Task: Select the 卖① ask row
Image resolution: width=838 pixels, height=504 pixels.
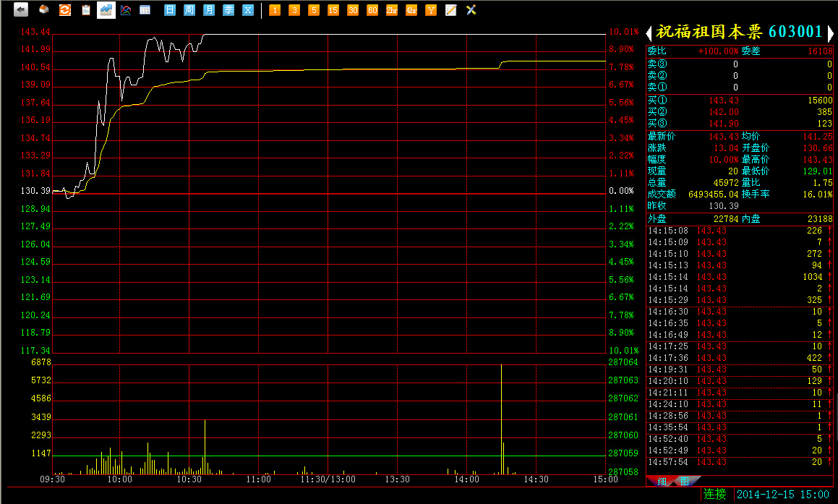Action: click(x=740, y=87)
